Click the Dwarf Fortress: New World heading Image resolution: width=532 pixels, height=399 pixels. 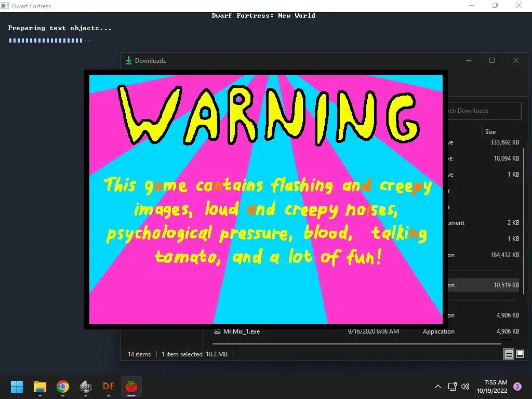(263, 15)
